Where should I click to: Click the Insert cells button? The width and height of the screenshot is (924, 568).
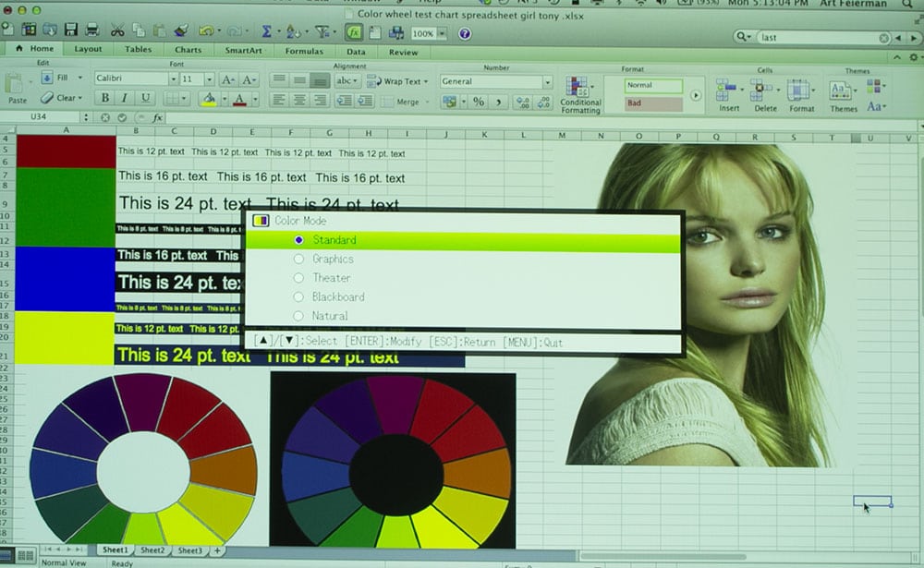tap(729, 96)
